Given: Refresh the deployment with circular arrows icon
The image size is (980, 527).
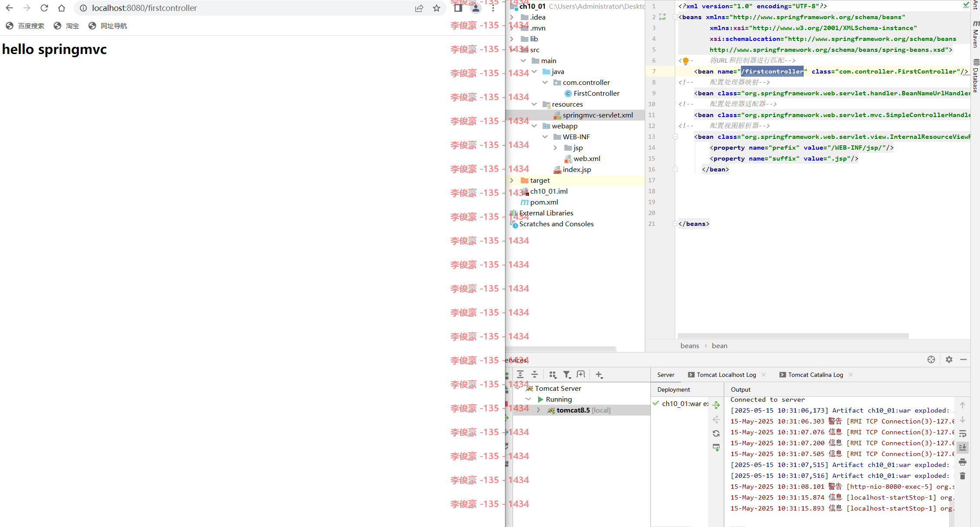Looking at the screenshot, I should click(x=716, y=433).
